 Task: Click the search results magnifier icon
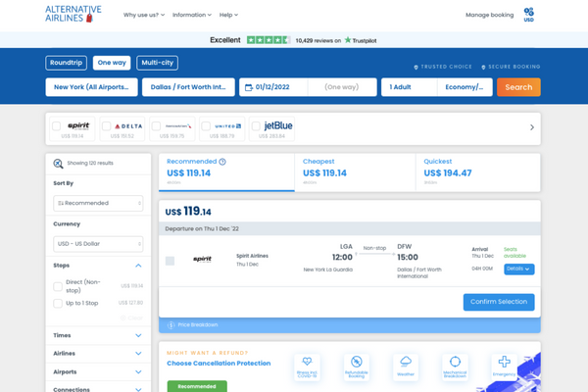(x=58, y=164)
